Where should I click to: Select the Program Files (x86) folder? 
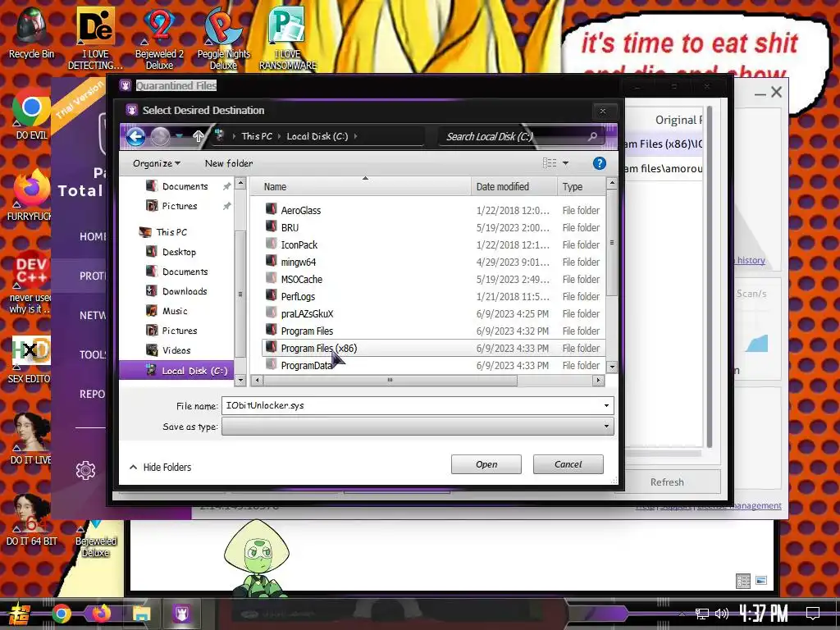point(433,348)
